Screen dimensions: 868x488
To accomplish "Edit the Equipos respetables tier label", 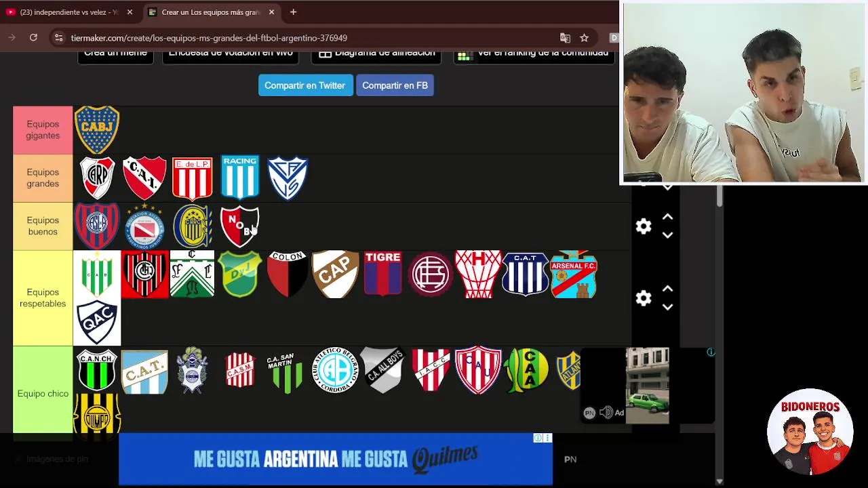I will (x=43, y=298).
